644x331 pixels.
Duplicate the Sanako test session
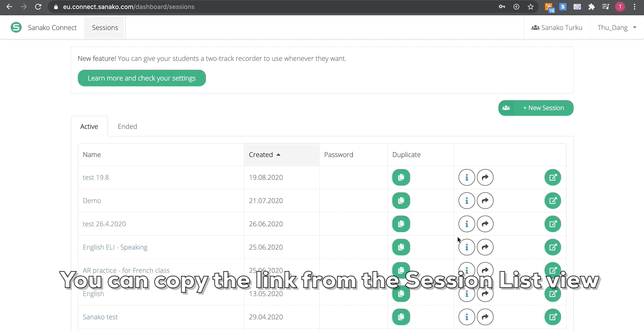[401, 317]
